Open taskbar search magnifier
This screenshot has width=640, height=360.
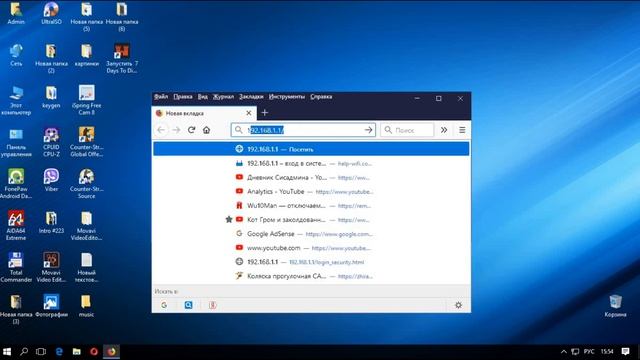tap(24, 351)
